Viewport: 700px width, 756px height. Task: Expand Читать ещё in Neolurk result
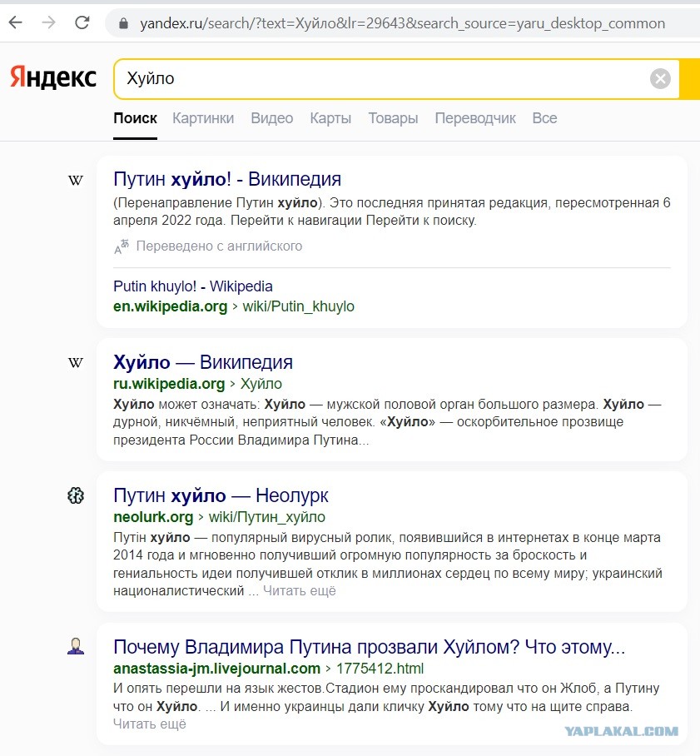[300, 591]
